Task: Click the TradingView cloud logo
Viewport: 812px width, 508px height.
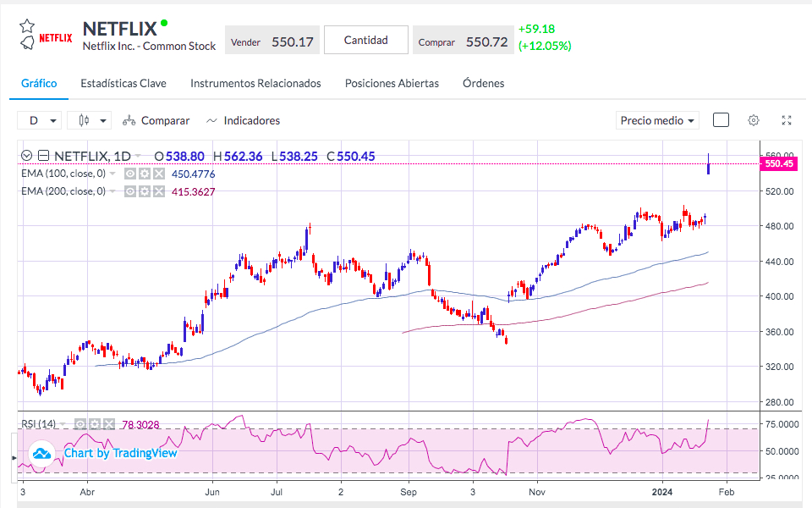Action: [41, 454]
